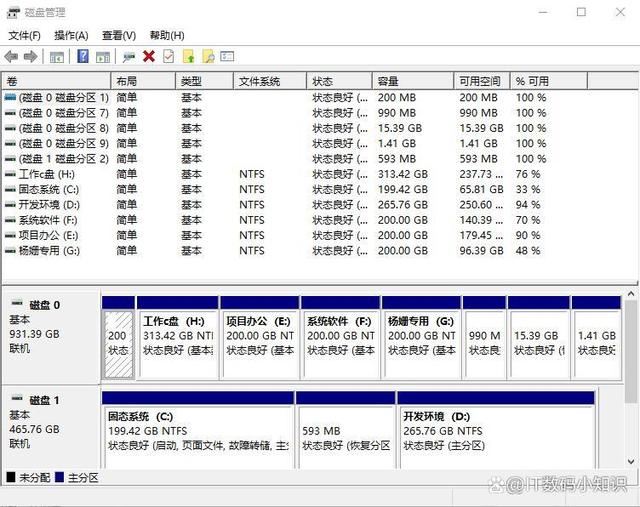Viewport: 640px width, 507px height.
Task: Select the 工作c盘 (H:) partition block
Action: tap(178, 338)
